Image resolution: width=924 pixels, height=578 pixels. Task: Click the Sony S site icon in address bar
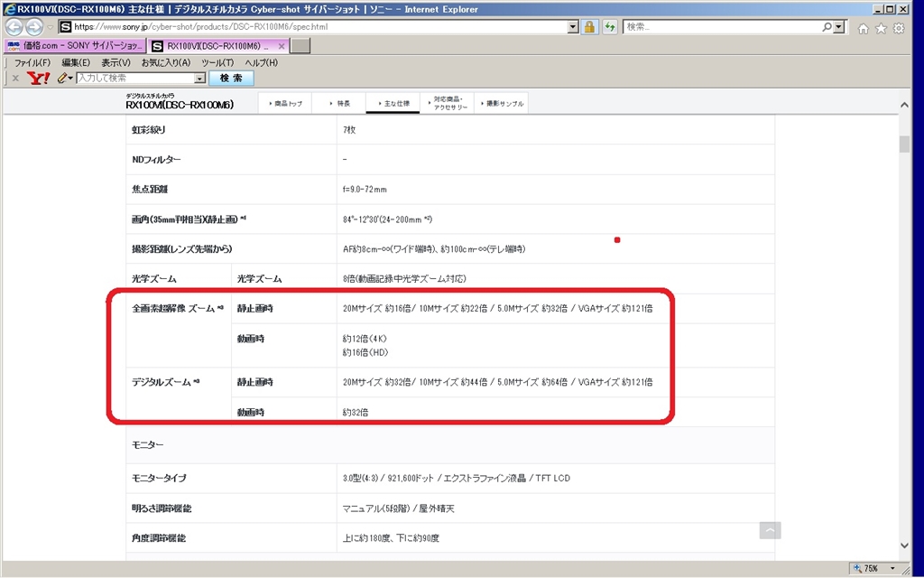[65, 27]
